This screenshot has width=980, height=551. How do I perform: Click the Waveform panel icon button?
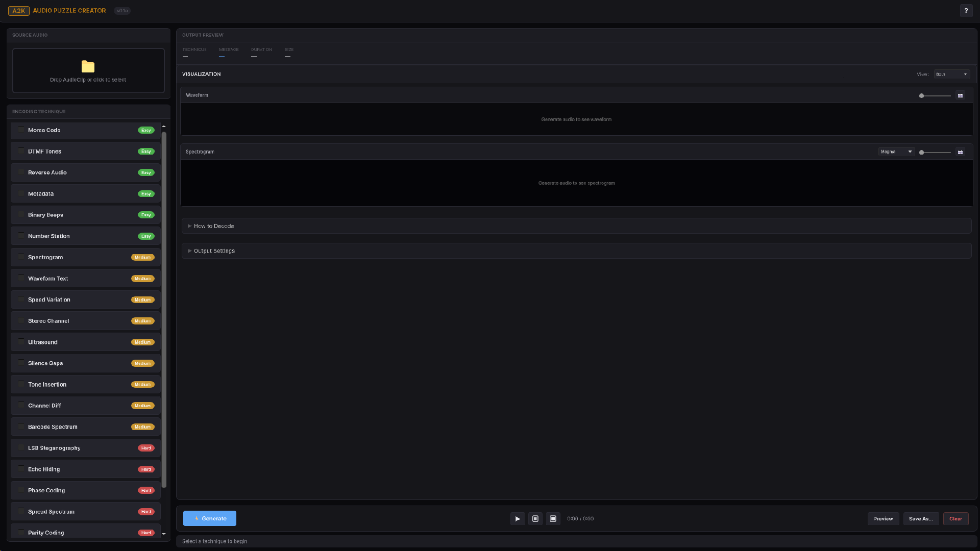960,95
